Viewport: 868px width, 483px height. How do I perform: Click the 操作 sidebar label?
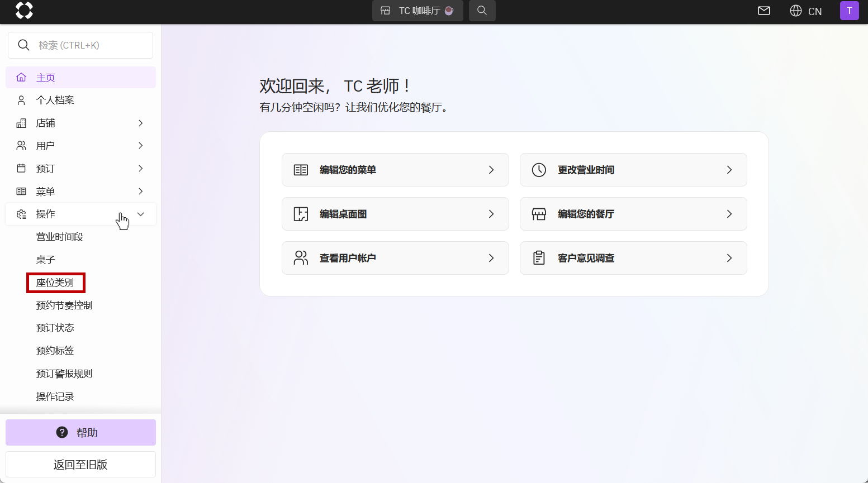[x=46, y=214]
